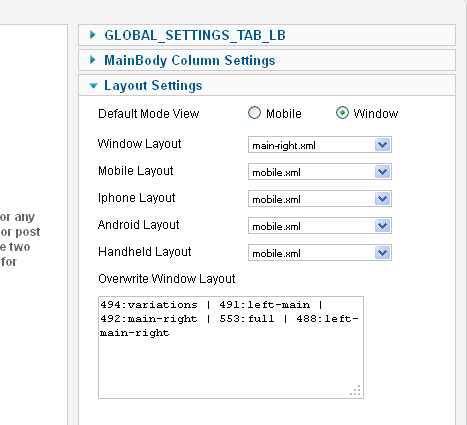Click the Handheld Layout label
The width and height of the screenshot is (467, 425).
[145, 252]
